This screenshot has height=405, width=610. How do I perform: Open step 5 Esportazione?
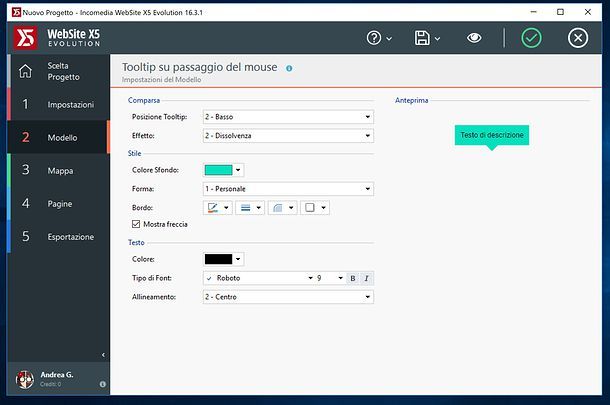[x=58, y=237]
